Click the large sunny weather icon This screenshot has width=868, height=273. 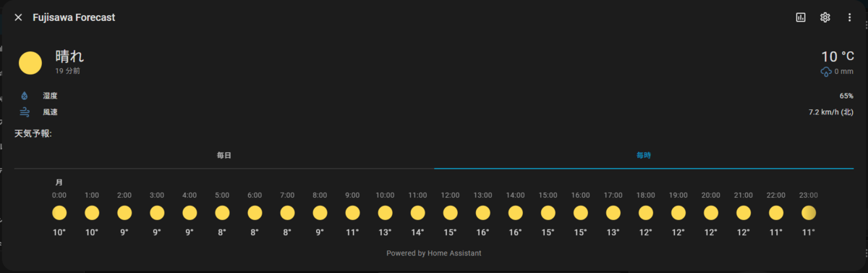[x=30, y=63]
